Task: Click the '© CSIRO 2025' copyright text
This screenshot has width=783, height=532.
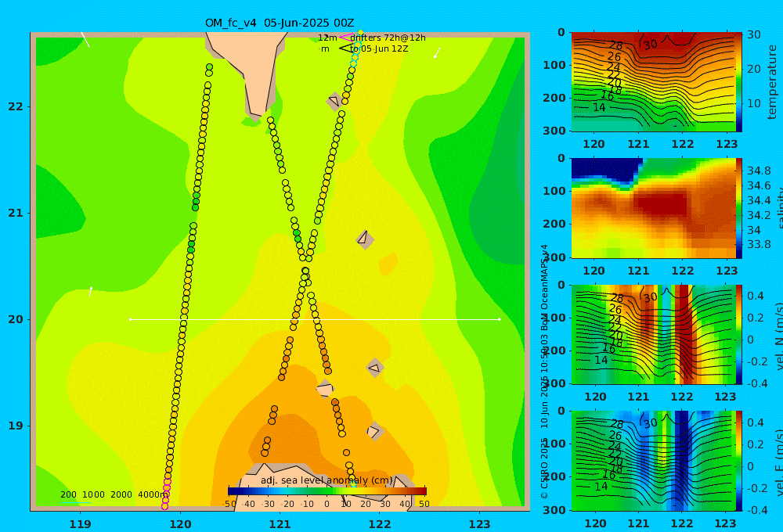Action: tap(544, 468)
